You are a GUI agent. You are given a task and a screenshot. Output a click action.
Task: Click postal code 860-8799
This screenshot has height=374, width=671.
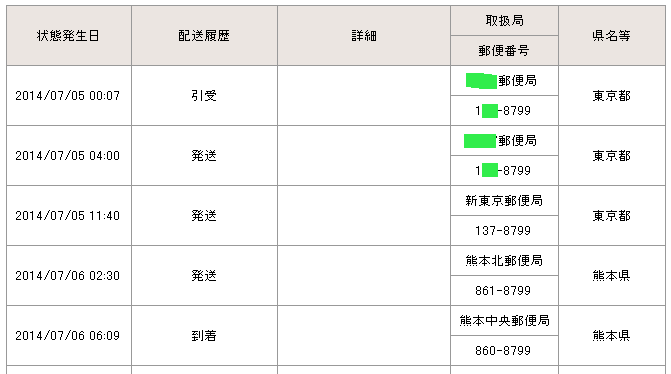[503, 350]
